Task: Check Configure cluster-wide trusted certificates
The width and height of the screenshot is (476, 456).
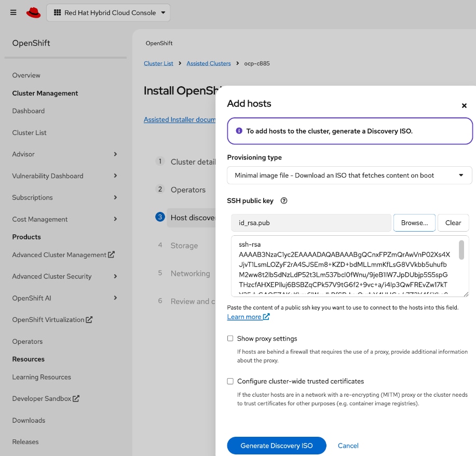Action: (230, 381)
